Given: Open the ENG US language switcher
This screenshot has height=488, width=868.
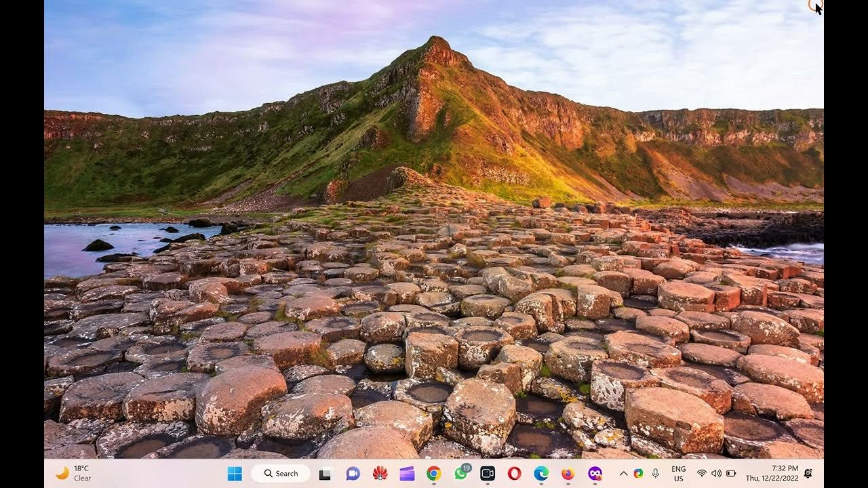Looking at the screenshot, I should [x=678, y=474].
